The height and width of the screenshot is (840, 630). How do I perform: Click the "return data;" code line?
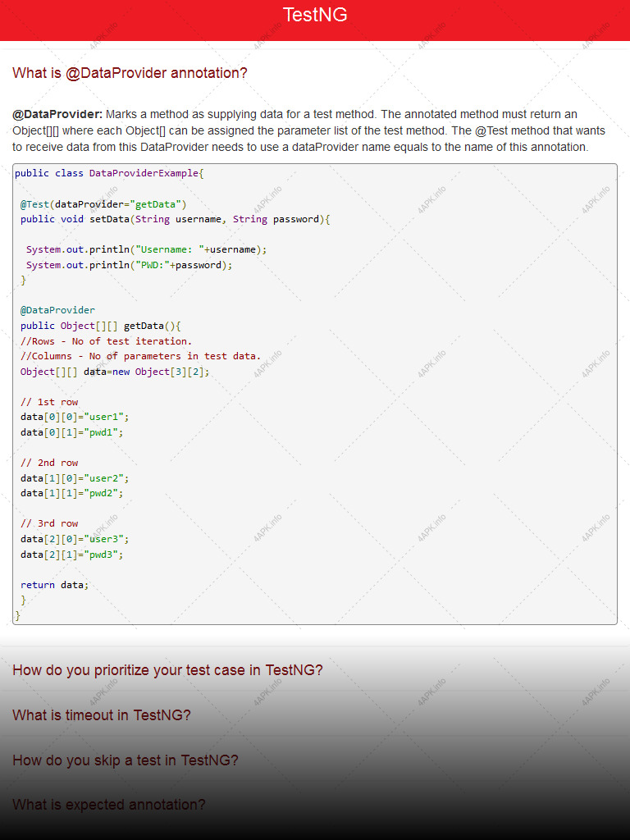point(55,585)
